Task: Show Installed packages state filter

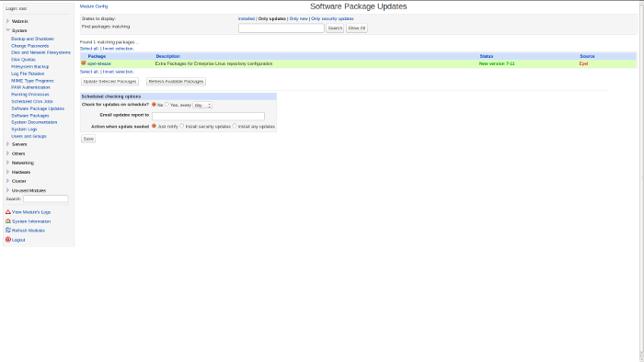Action: tap(247, 18)
